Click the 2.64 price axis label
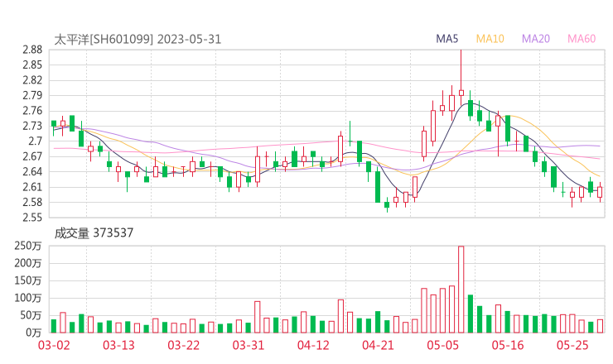This screenshot has width=613, height=364. coord(32,171)
